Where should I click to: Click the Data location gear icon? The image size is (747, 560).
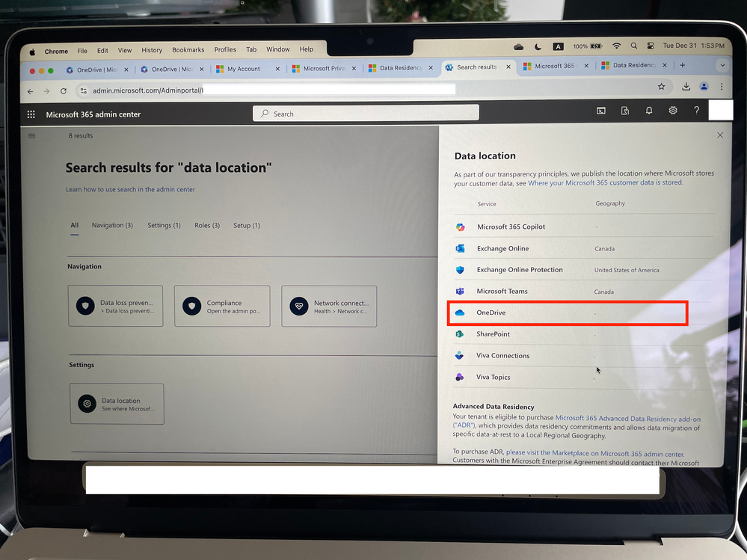[x=87, y=404]
